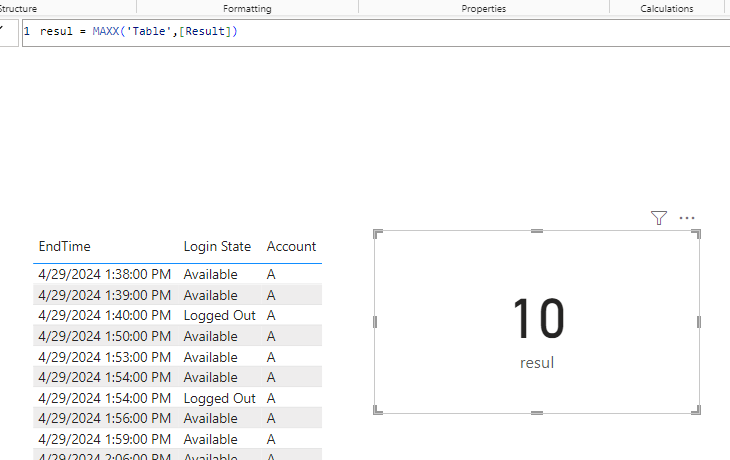Click Account A in 1:59:00 PM row
The width and height of the screenshot is (730, 460).
point(271,439)
